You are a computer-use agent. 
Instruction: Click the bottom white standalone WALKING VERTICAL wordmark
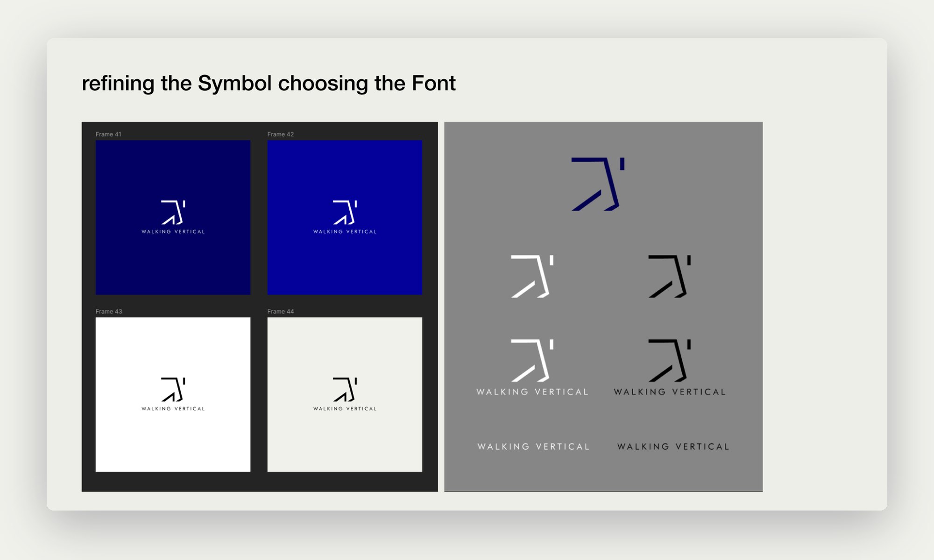pos(534,447)
